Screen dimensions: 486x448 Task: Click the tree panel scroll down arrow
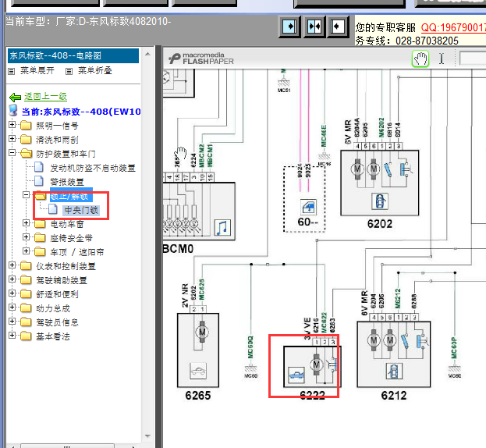(147, 436)
